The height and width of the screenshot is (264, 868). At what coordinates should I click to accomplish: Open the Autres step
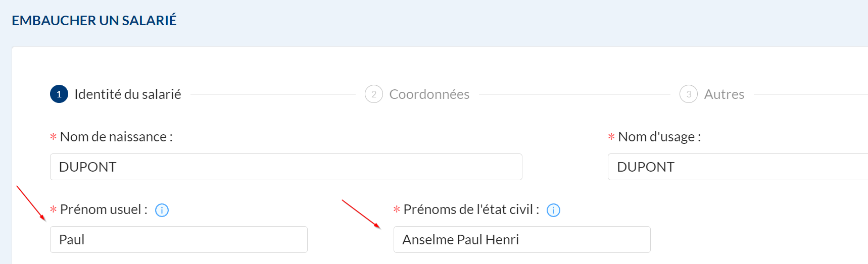click(724, 94)
